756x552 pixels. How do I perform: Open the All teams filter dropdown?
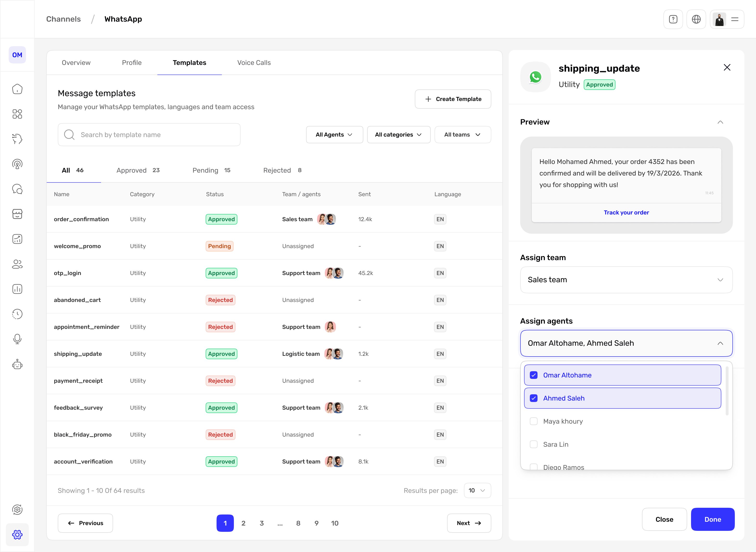click(463, 135)
